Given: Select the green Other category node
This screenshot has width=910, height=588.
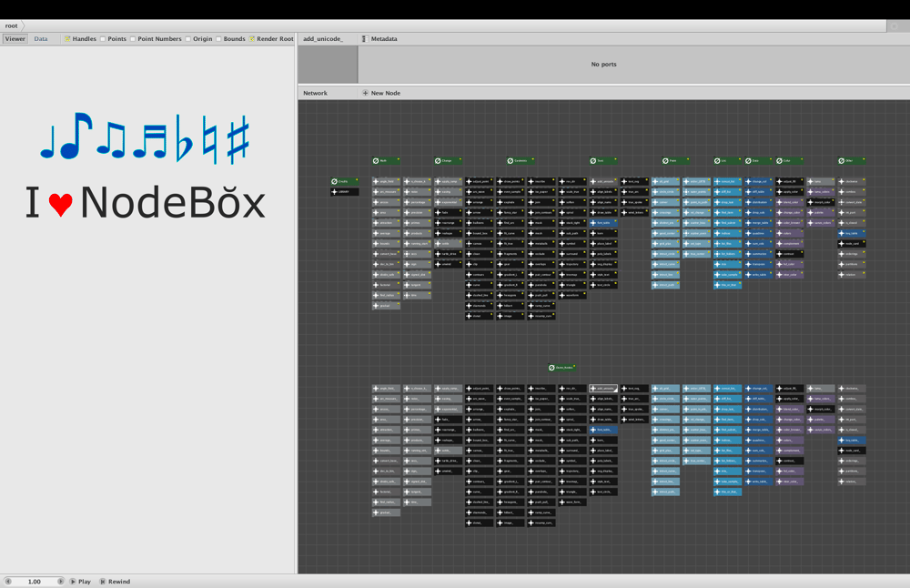Looking at the screenshot, I should (x=852, y=161).
